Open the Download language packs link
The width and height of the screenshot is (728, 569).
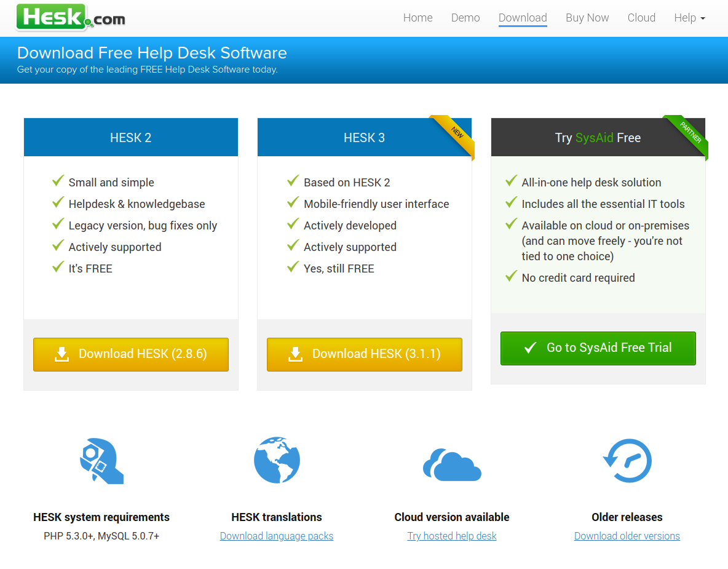coord(277,536)
